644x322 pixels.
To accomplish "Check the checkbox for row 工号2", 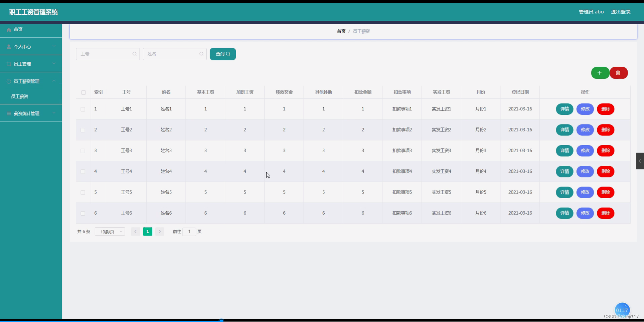I will pos(83,130).
